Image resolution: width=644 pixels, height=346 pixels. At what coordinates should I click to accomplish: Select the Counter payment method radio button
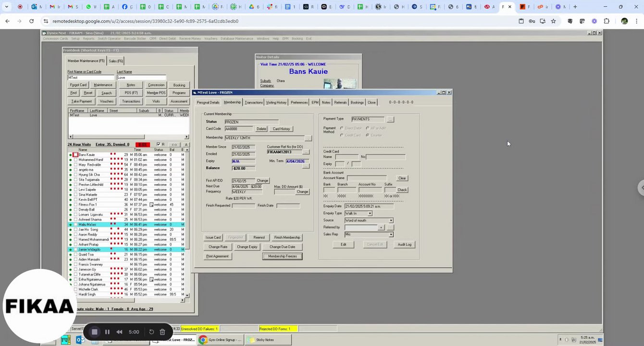[x=368, y=135]
